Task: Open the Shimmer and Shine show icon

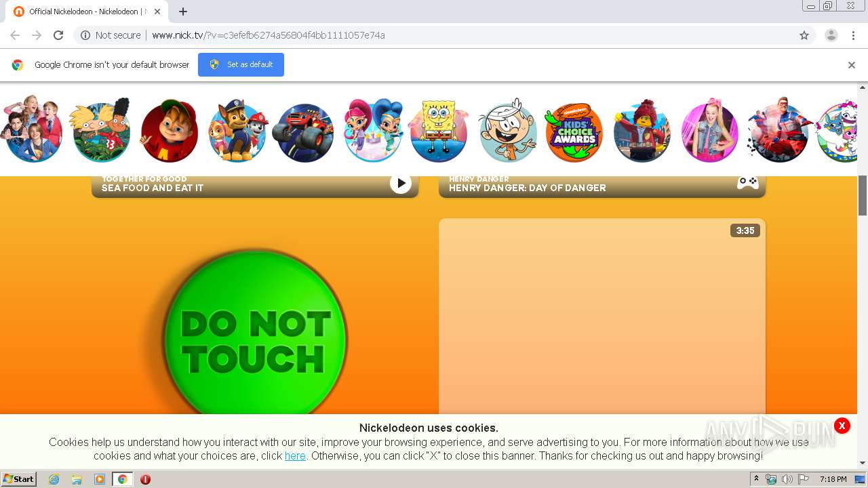Action: [372, 131]
